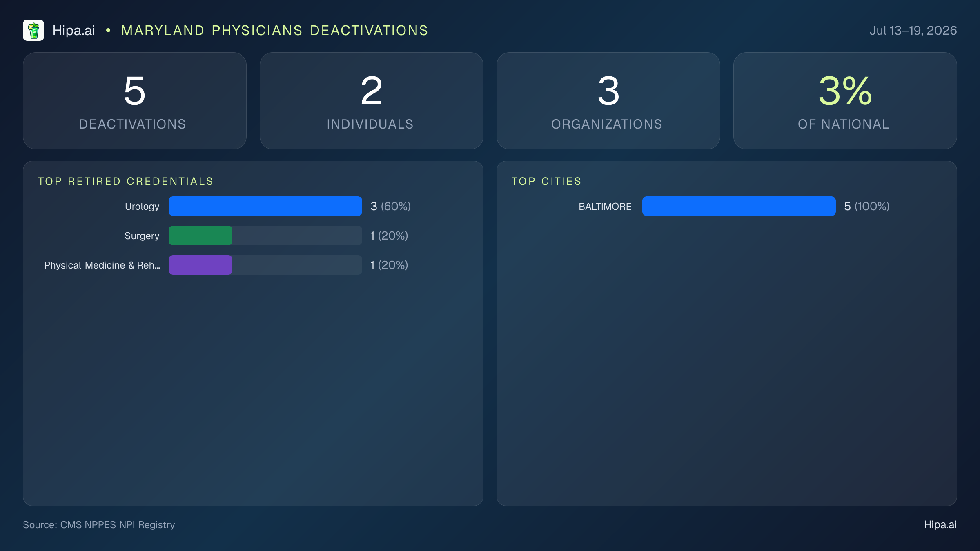980x551 pixels.
Task: Click the Top Retired Credentials heading
Action: click(x=126, y=181)
